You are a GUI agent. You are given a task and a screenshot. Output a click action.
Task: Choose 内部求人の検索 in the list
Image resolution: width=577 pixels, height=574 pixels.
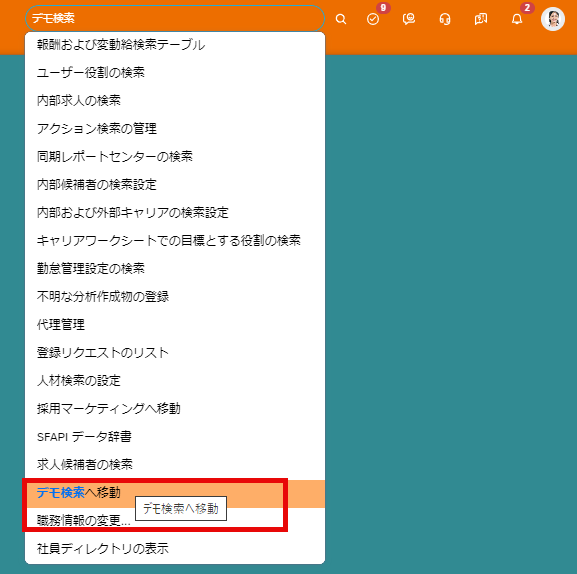(x=175, y=100)
